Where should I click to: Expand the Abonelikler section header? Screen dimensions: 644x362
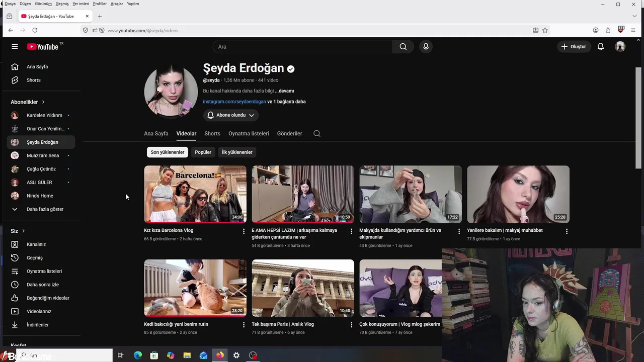pyautogui.click(x=28, y=102)
